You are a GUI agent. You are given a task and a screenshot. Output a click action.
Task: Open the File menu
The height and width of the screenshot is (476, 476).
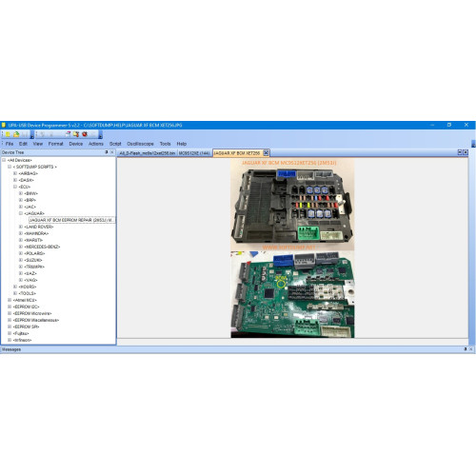10,144
